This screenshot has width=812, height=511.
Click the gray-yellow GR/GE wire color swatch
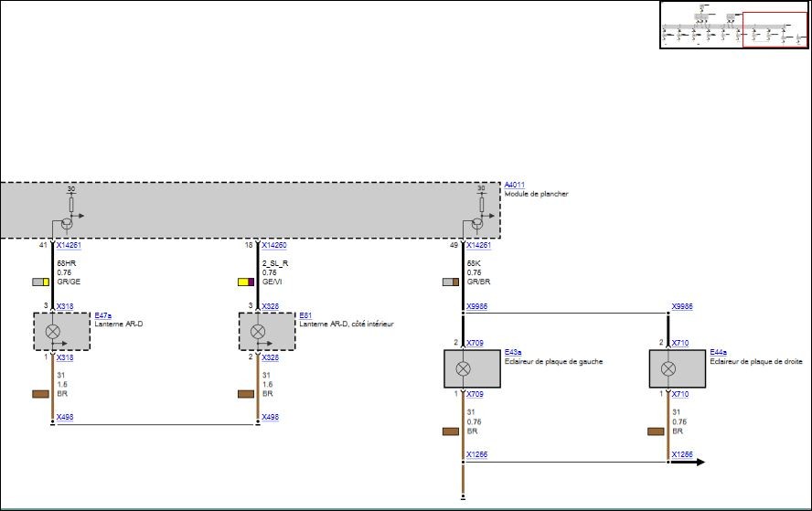[x=41, y=282]
